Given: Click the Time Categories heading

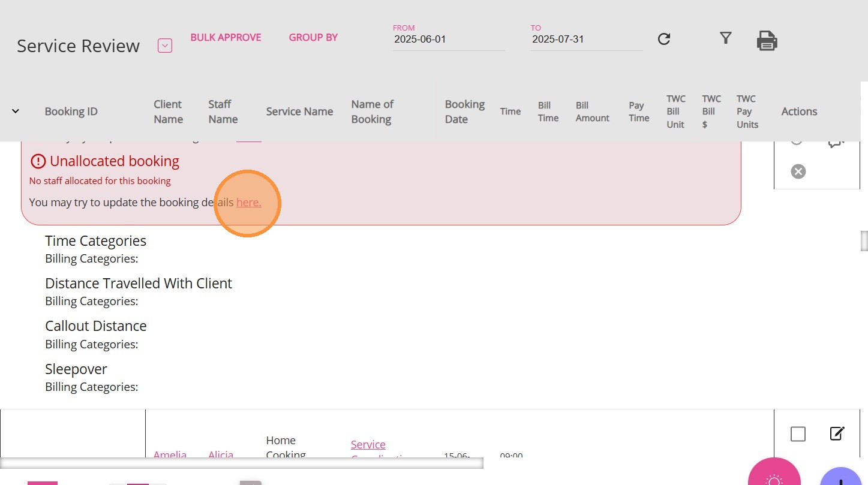Looking at the screenshot, I should pos(95,241).
